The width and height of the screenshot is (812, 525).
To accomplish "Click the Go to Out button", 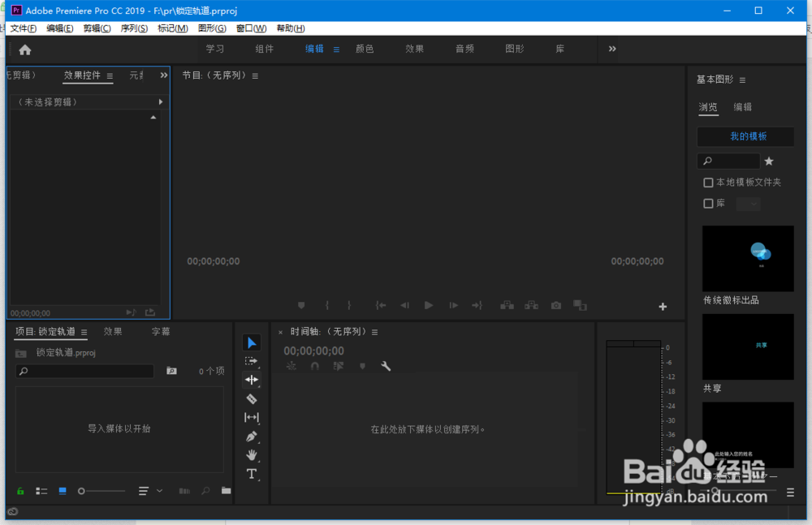I will tap(477, 305).
